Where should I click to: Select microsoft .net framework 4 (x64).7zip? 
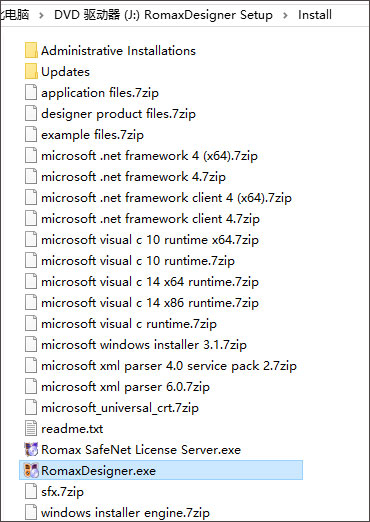click(149, 156)
